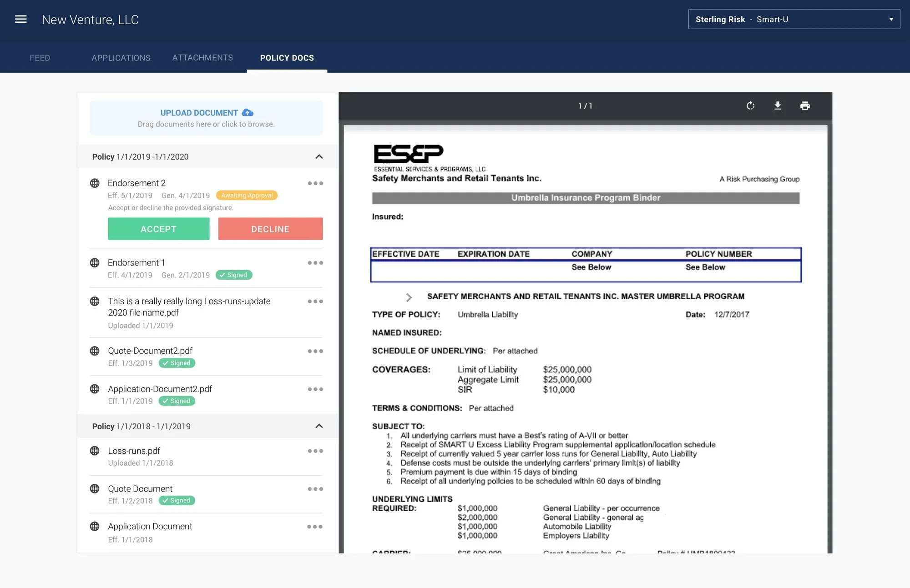Image resolution: width=910 pixels, height=588 pixels.
Task: Click the 1 / 1 page indicator
Action: (x=585, y=106)
